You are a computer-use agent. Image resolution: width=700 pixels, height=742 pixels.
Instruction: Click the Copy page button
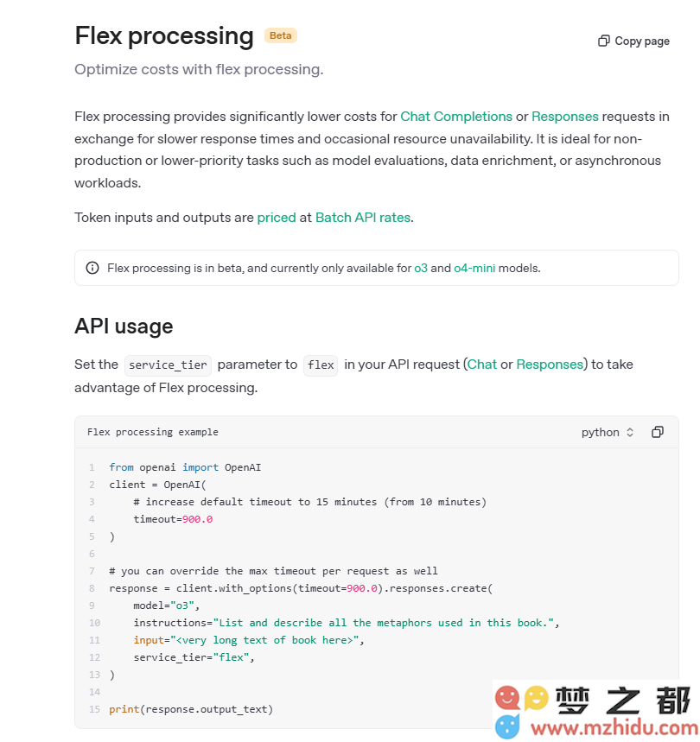(633, 41)
